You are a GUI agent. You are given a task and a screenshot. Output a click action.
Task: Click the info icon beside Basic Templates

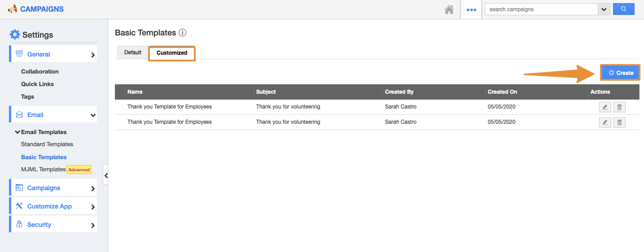(182, 33)
